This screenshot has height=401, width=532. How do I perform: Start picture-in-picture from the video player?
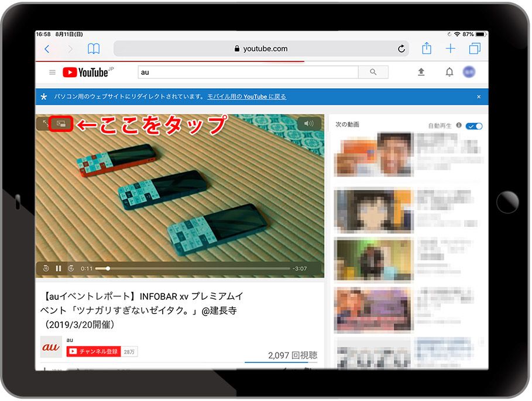click(x=61, y=124)
